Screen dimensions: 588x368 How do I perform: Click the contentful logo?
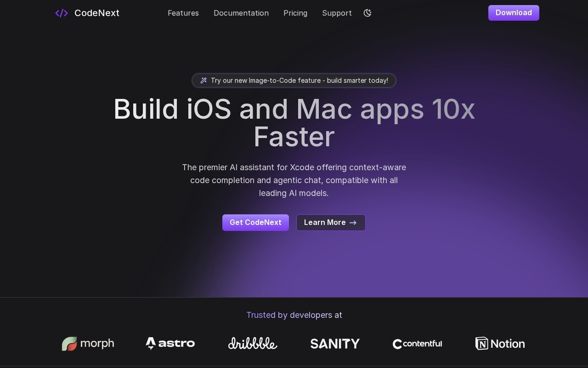coord(417,344)
